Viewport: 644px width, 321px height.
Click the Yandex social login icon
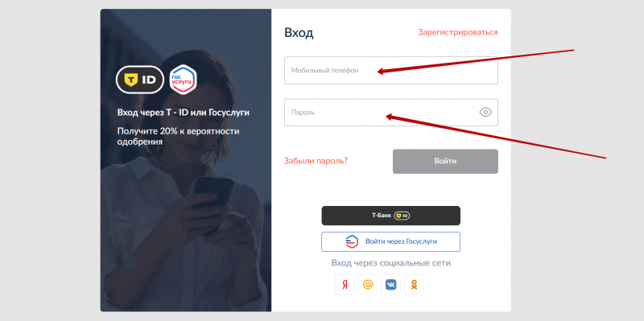tap(345, 285)
